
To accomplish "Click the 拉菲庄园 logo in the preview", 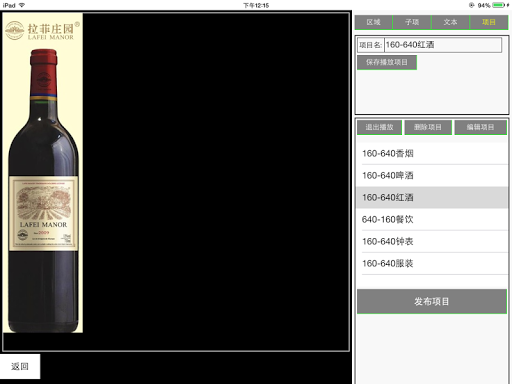I will tap(42, 30).
